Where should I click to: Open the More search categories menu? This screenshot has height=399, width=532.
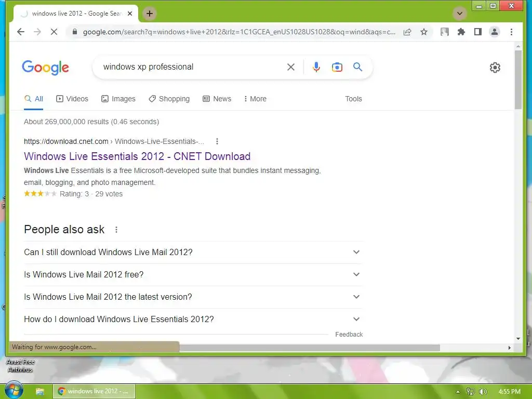[x=255, y=99]
